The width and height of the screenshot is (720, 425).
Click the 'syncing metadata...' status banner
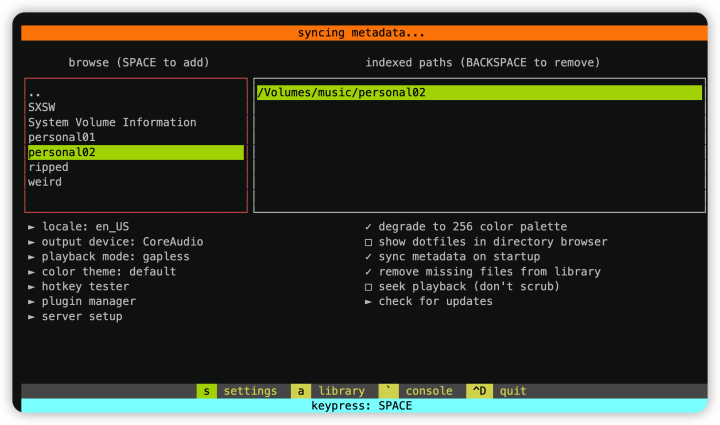click(364, 33)
